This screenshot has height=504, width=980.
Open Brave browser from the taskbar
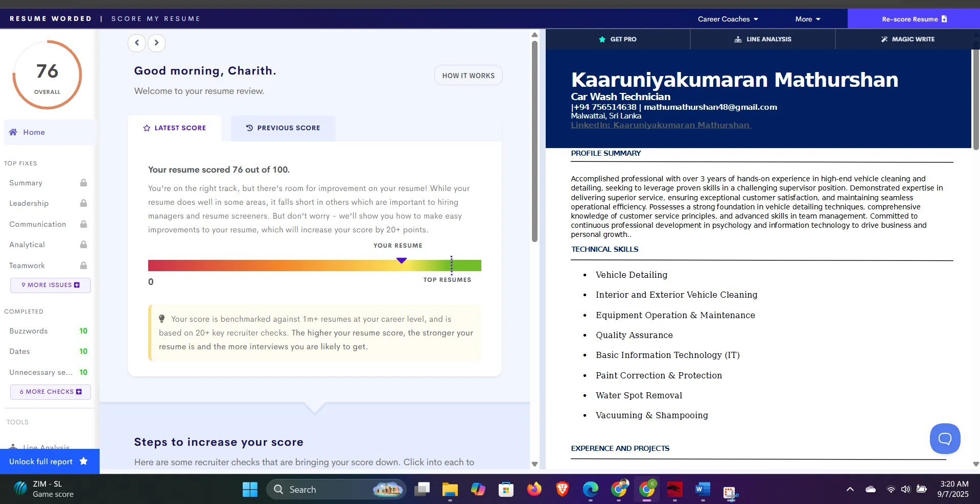pyautogui.click(x=562, y=490)
